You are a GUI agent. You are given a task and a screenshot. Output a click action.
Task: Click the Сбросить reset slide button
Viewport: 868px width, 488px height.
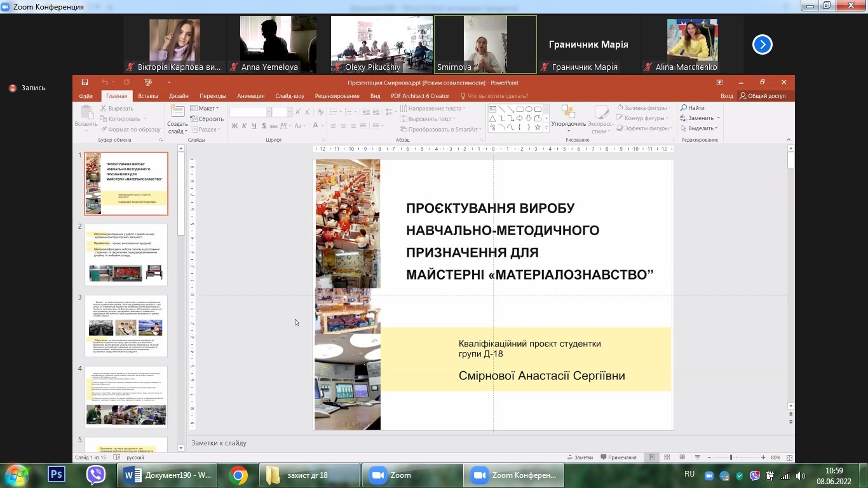click(207, 119)
